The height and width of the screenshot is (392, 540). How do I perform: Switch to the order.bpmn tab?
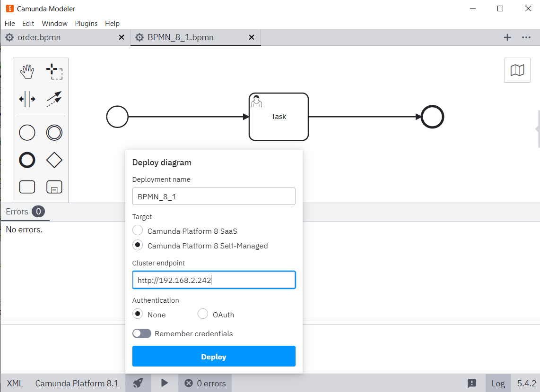coord(65,37)
